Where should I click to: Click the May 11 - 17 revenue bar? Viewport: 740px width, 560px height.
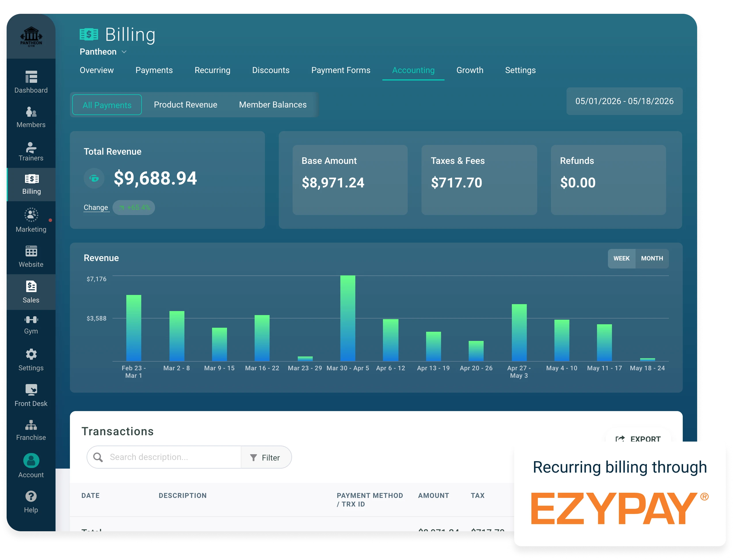[x=604, y=343]
